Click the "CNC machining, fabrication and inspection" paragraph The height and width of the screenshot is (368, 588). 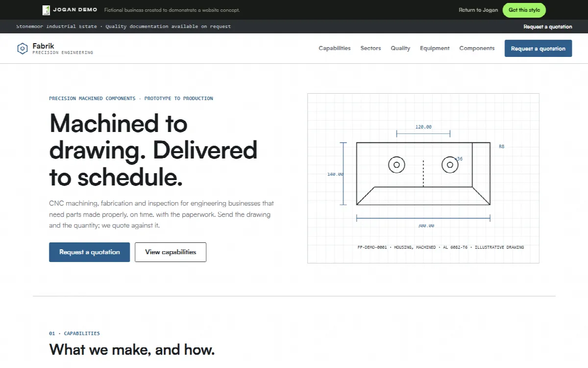coord(161,214)
